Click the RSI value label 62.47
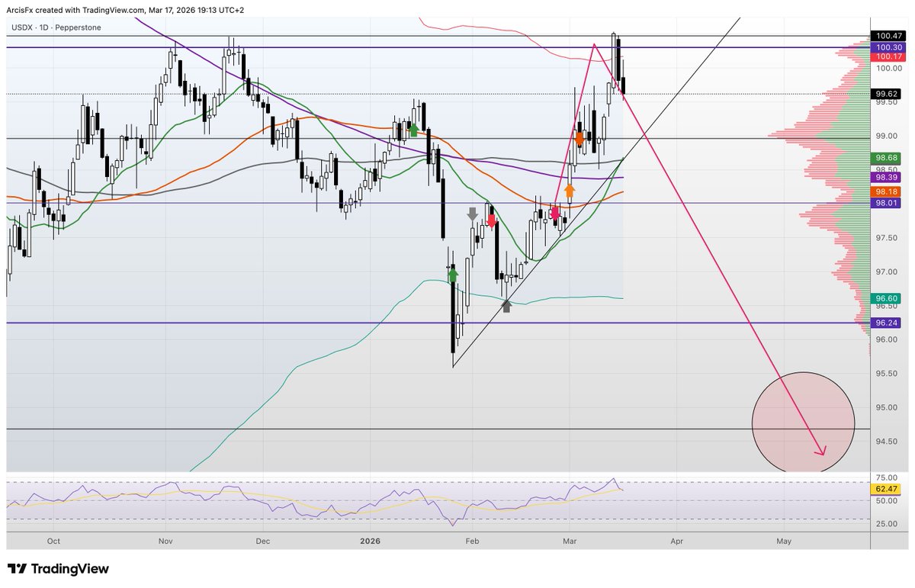The height and width of the screenshot is (588, 915). (x=885, y=489)
